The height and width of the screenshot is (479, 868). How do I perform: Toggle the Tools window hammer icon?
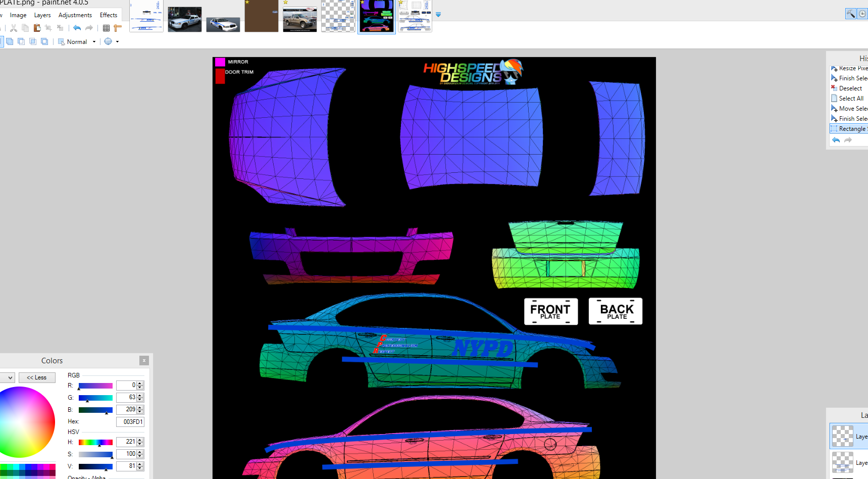[851, 14]
